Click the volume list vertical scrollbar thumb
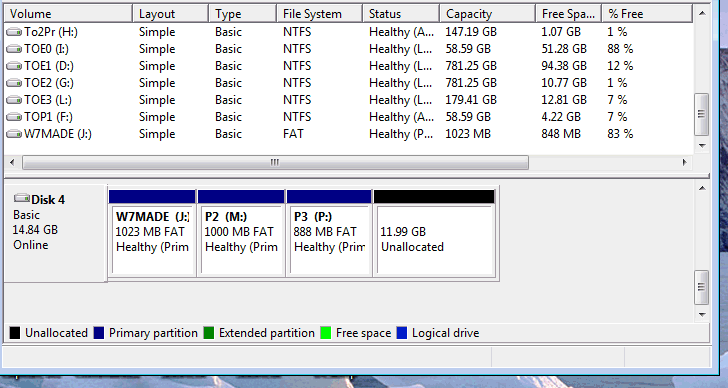Image resolution: width=728 pixels, height=388 pixels. tap(702, 114)
